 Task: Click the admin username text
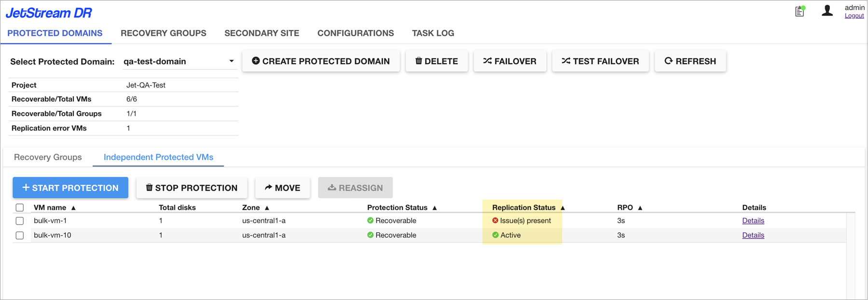coord(854,7)
